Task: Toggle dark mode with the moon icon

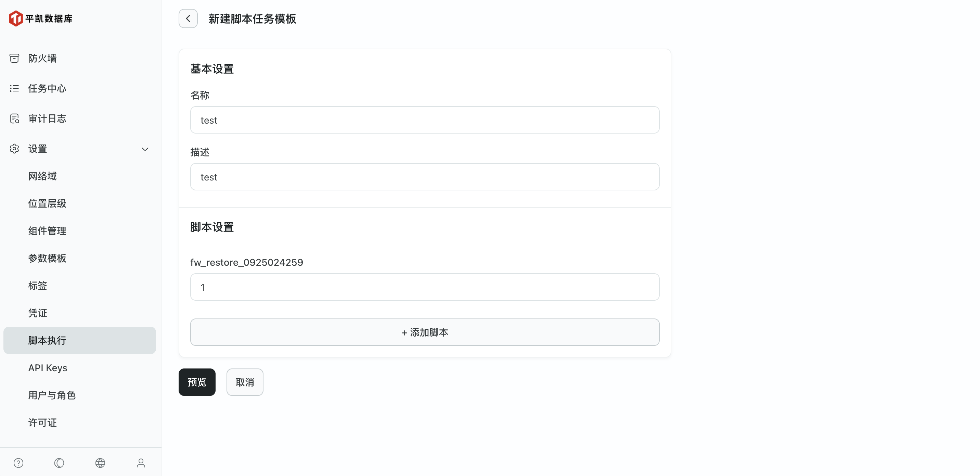Action: (59, 462)
